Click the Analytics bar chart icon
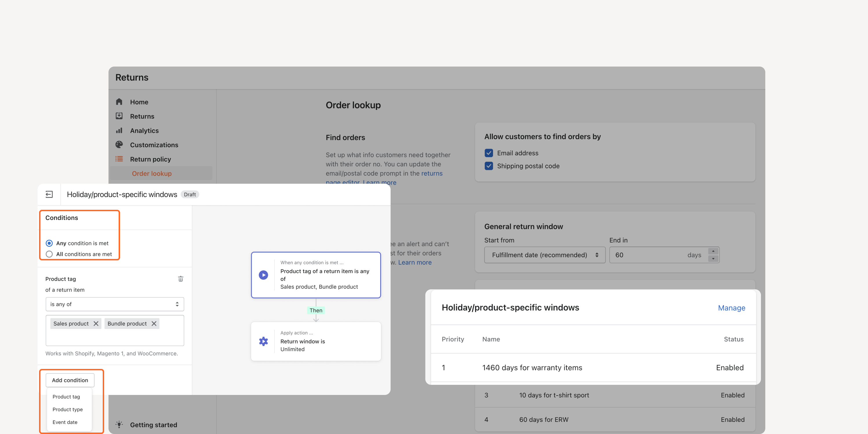Image resolution: width=868 pixels, height=434 pixels. click(119, 130)
